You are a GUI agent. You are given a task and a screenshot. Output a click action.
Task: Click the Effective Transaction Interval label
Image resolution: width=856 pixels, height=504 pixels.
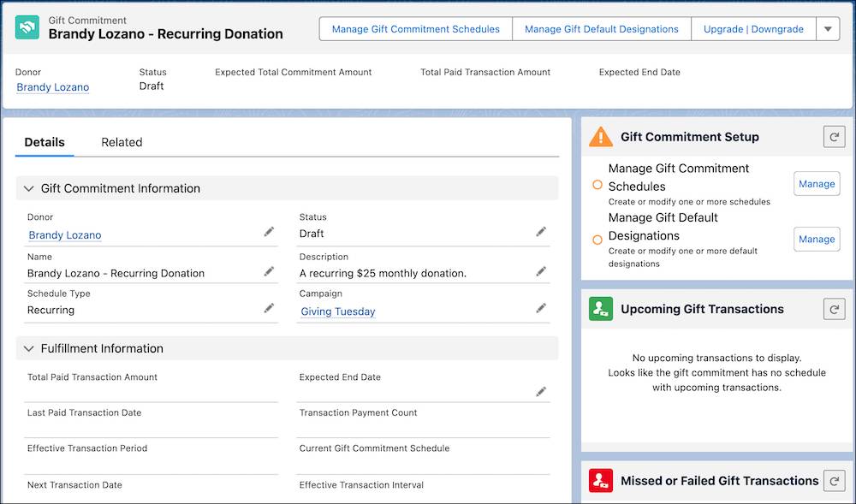pos(361,485)
